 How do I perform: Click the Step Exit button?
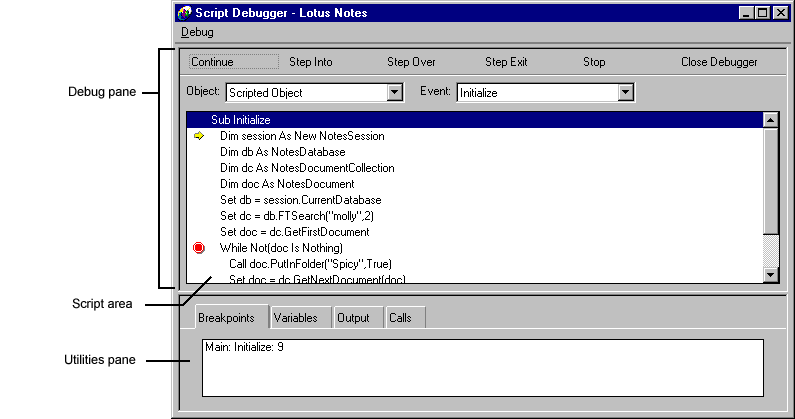pos(506,62)
